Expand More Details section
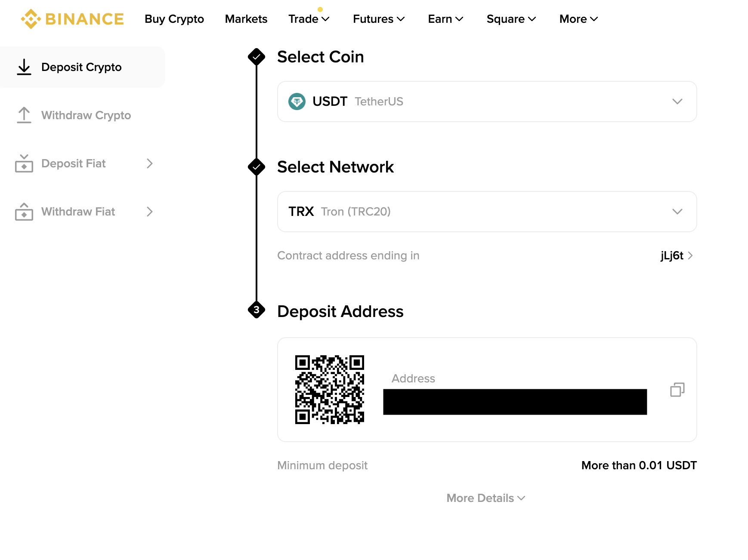This screenshot has width=748, height=560. click(486, 498)
